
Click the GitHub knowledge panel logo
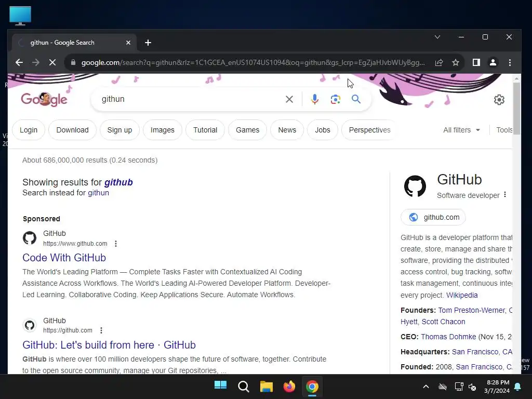point(415,186)
